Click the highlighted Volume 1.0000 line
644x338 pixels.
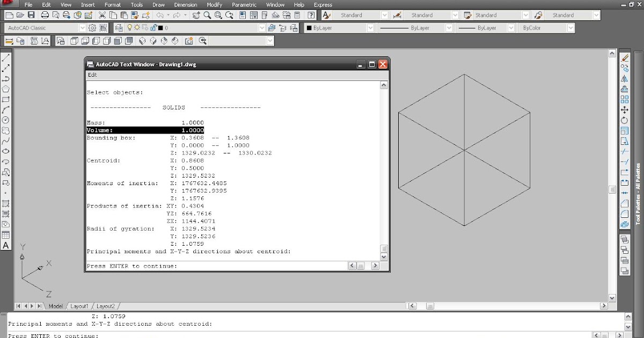click(145, 130)
